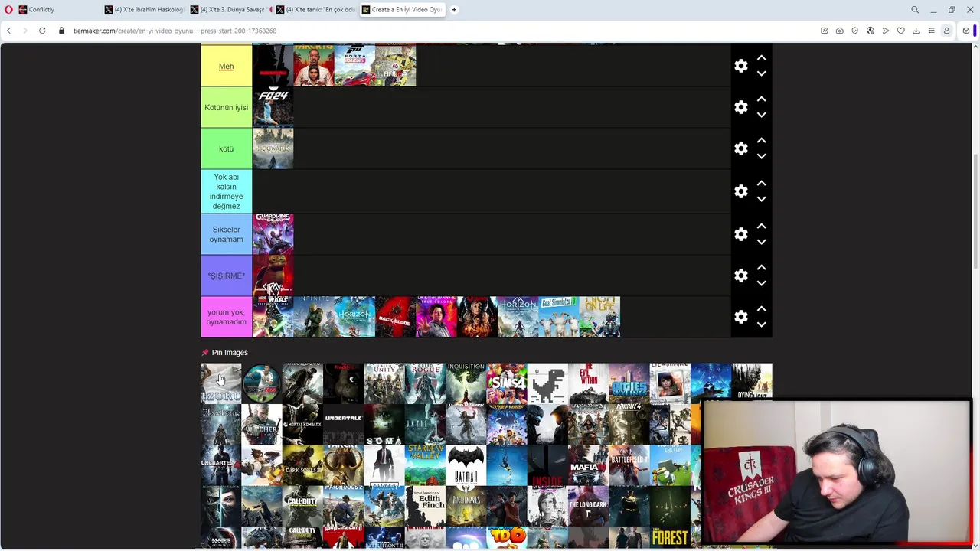Click Yok abi kalsın indirmeye değmez label
980x551 pixels.
(x=226, y=191)
